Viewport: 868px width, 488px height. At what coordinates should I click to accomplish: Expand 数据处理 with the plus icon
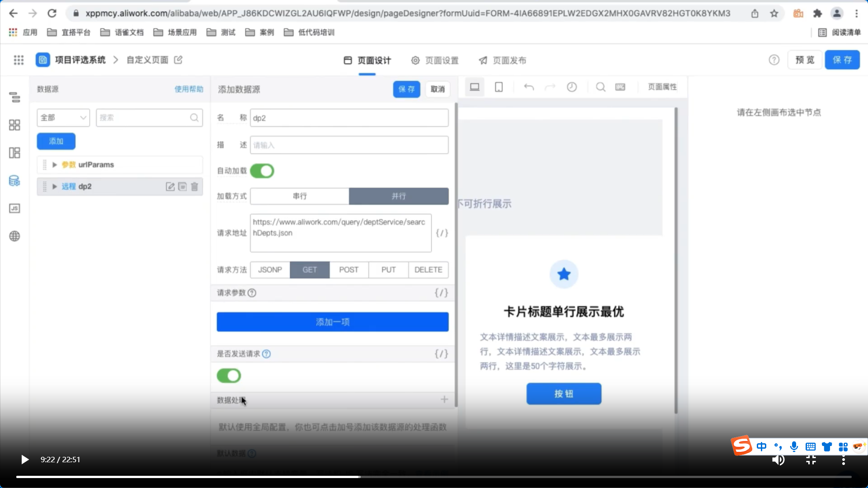444,399
